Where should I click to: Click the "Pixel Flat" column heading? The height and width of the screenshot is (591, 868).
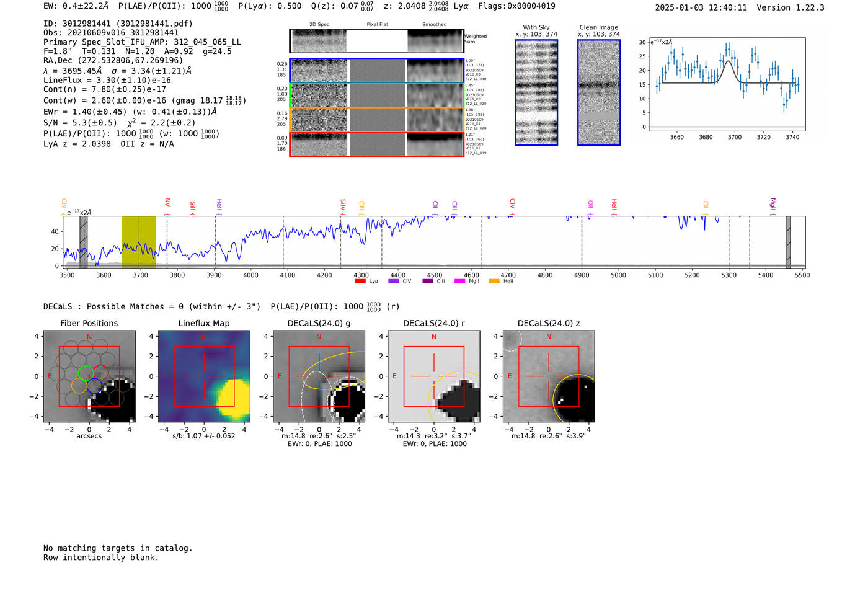point(377,25)
